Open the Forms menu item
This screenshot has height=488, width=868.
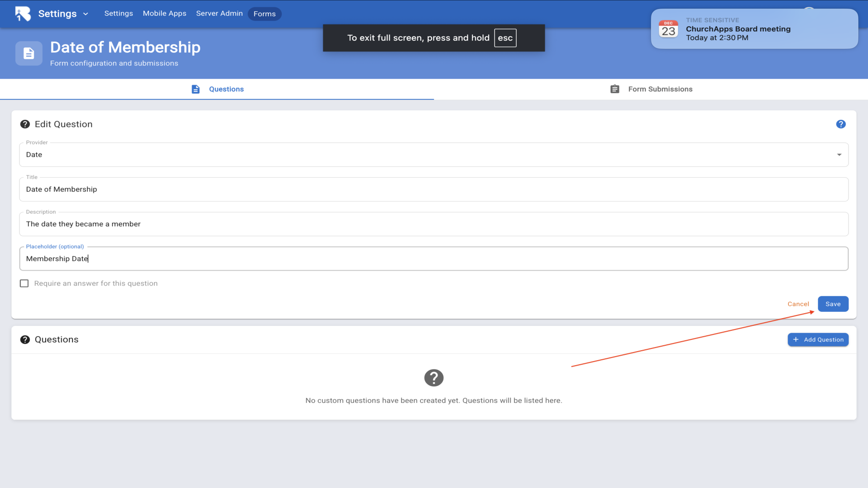[264, 14]
